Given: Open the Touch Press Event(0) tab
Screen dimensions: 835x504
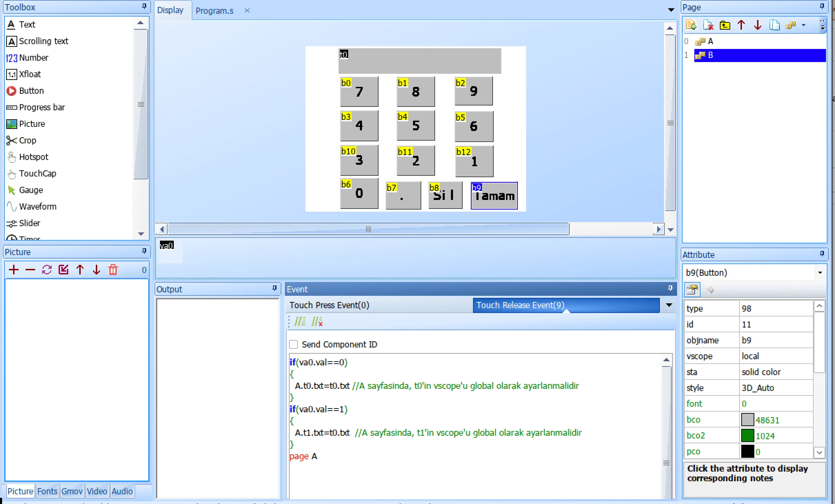Looking at the screenshot, I should 329,305.
